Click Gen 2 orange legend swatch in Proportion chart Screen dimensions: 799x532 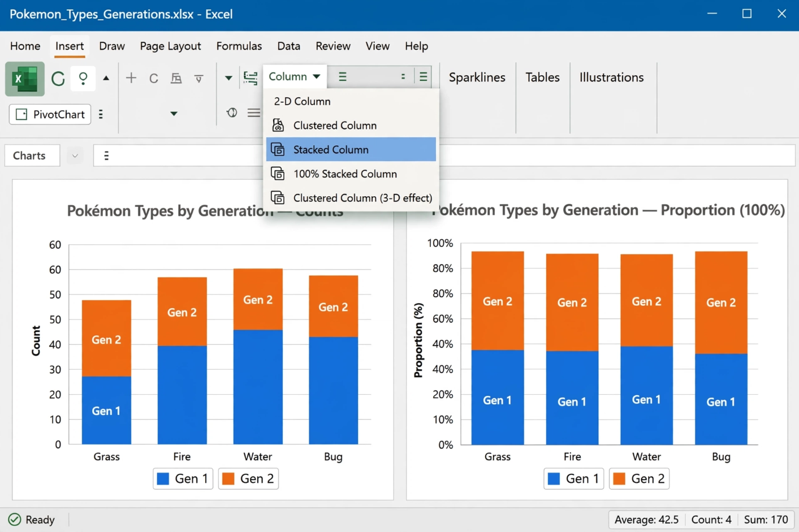[620, 479]
